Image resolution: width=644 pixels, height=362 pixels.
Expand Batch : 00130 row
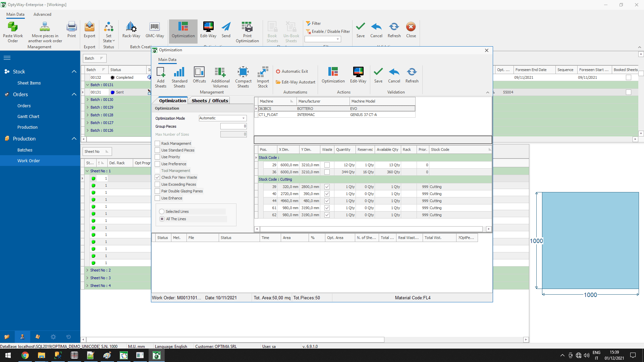coord(88,100)
